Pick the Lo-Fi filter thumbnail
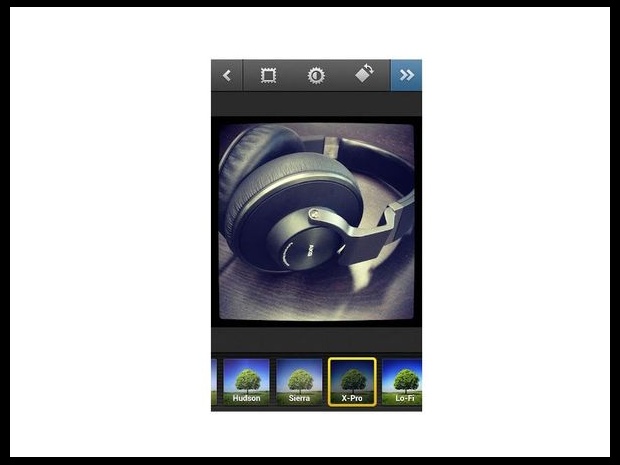The width and height of the screenshot is (620, 465). pyautogui.click(x=403, y=382)
